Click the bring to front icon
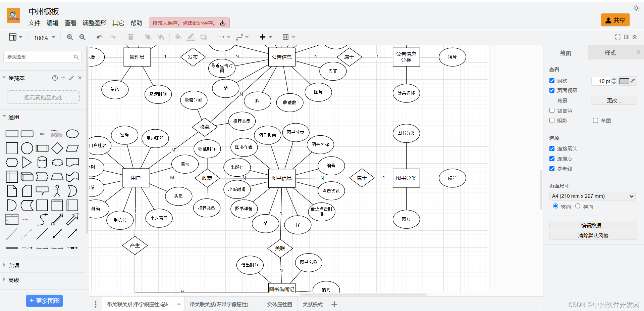The height and width of the screenshot is (311, 644). [x=148, y=37]
